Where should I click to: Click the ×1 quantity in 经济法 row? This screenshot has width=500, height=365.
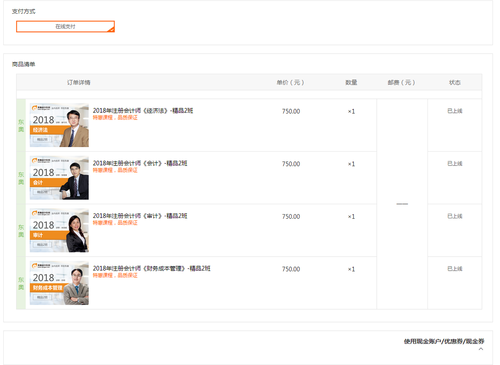click(351, 111)
